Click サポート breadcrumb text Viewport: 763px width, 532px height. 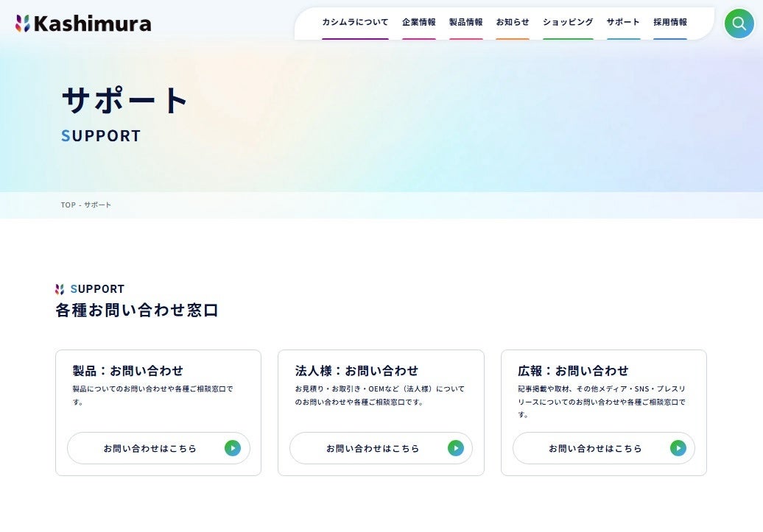(97, 205)
